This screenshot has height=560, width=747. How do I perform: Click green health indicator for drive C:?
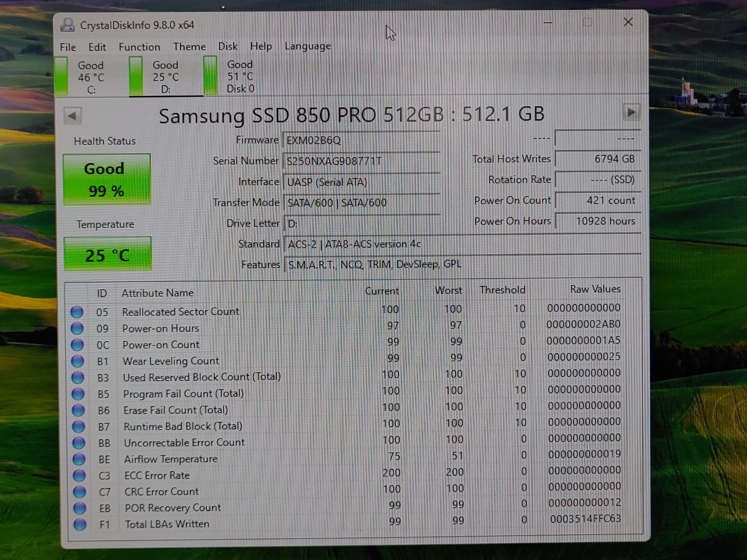point(61,76)
